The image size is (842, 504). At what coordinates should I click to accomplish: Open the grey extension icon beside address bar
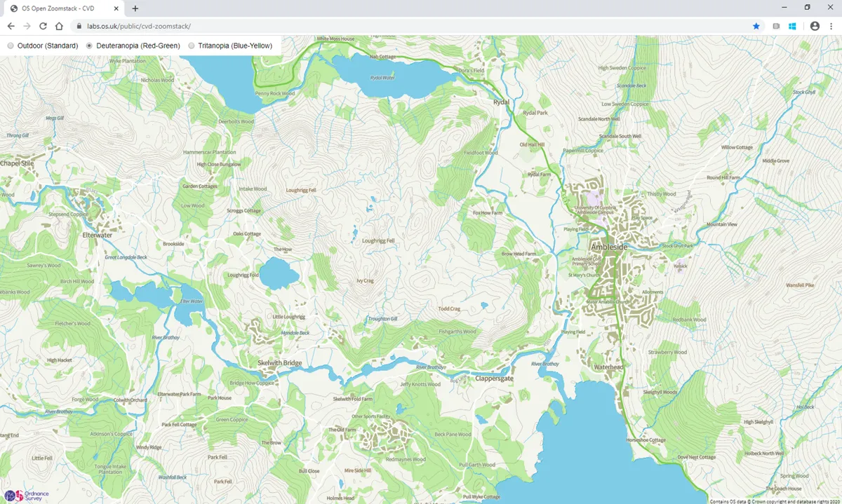point(775,26)
